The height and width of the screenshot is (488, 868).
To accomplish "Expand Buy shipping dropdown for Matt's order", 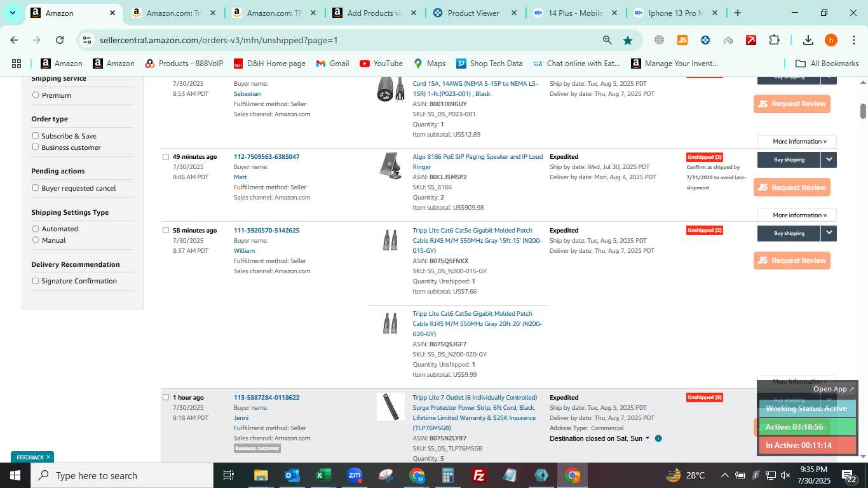I will (x=829, y=159).
